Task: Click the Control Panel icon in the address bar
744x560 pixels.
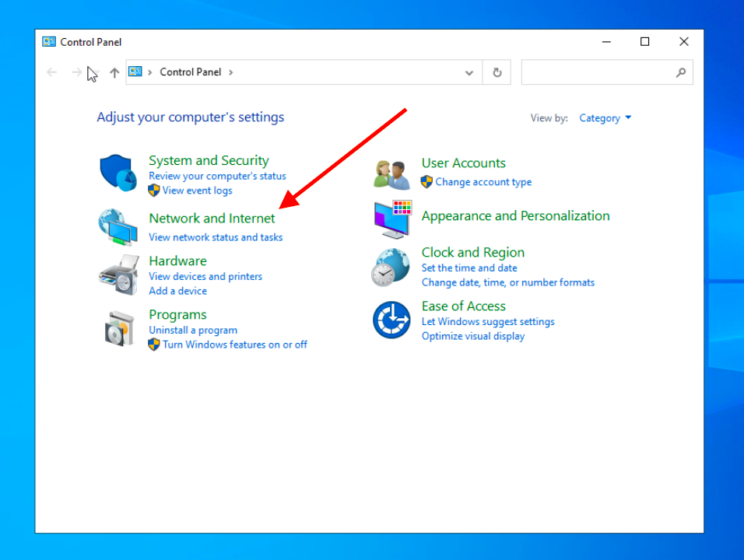Action: point(135,72)
